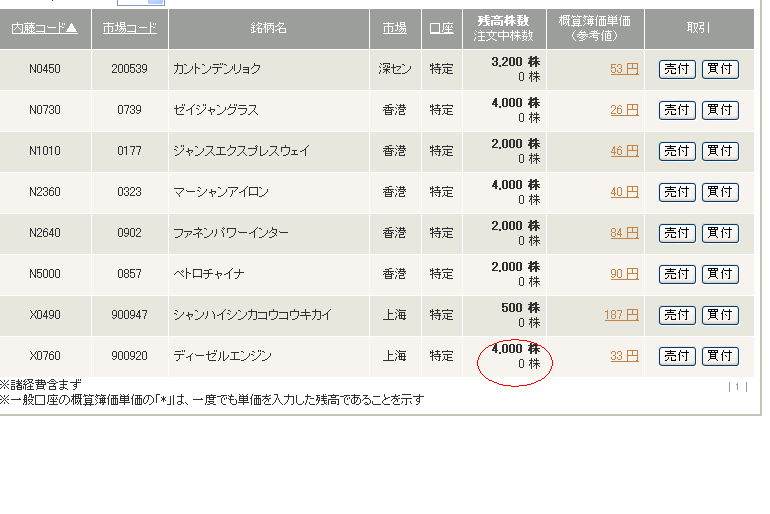Click page number 1 in pager
The image size is (770, 514).
point(738,387)
